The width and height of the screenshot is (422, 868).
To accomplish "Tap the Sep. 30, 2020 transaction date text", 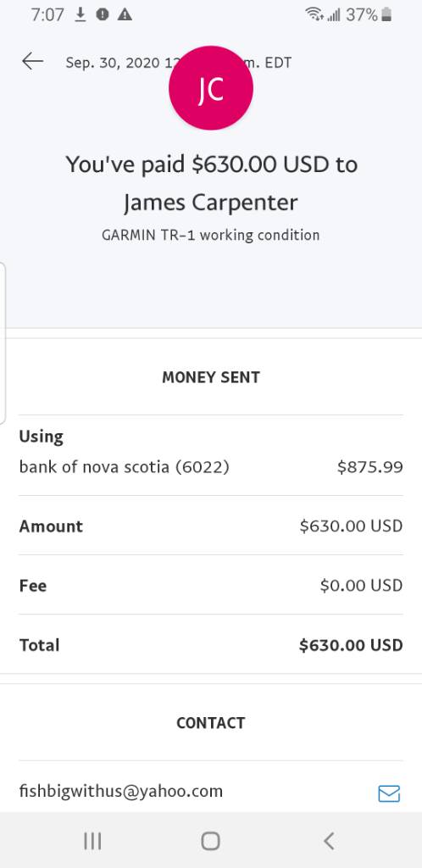I will [112, 63].
